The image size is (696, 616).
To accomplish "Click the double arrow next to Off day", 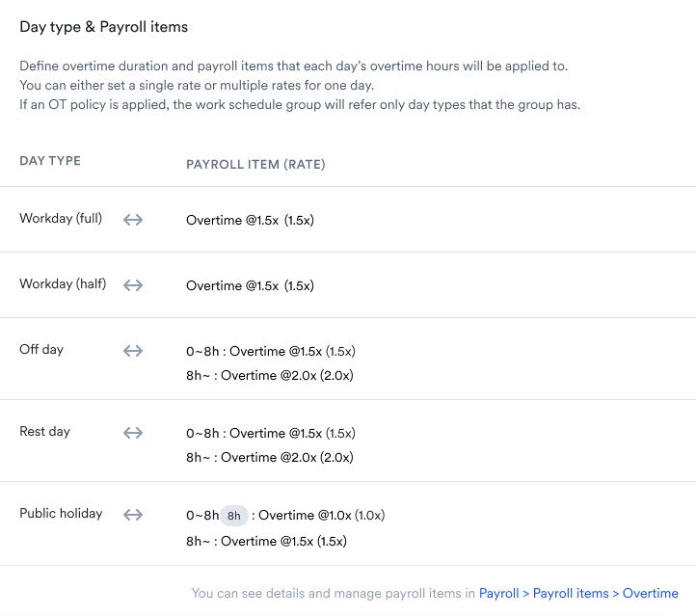I will coord(133,351).
